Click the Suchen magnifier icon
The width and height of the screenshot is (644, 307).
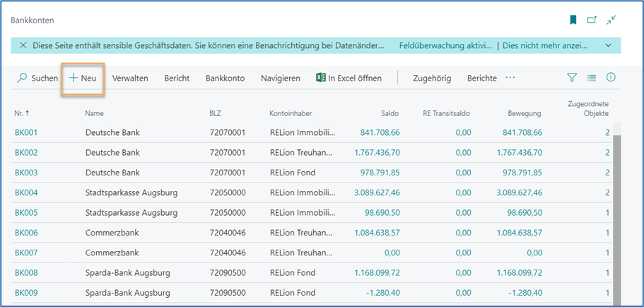click(x=23, y=79)
